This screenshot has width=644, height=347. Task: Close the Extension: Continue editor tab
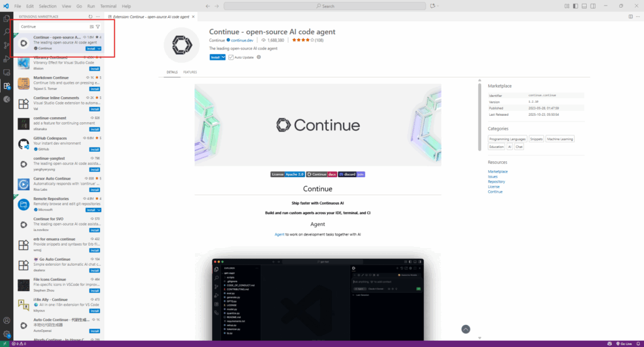point(193,17)
